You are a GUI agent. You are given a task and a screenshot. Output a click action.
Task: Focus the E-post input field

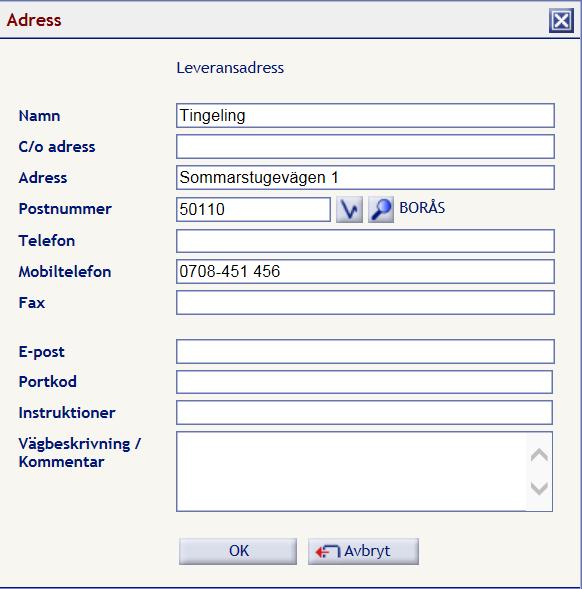click(x=365, y=352)
